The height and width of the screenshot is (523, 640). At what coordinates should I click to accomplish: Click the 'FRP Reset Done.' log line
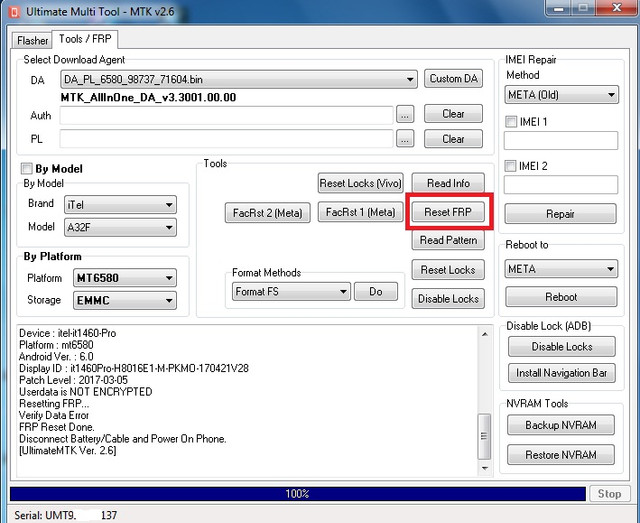pos(57,427)
